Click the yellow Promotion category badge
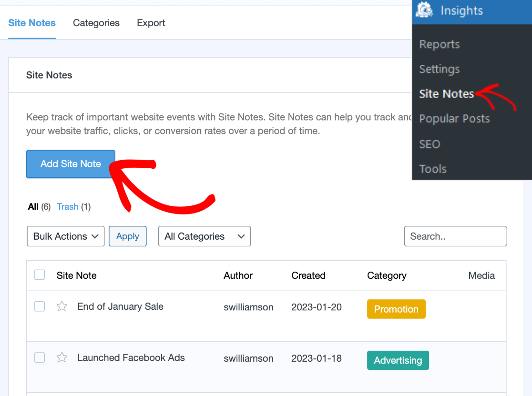 396,309
